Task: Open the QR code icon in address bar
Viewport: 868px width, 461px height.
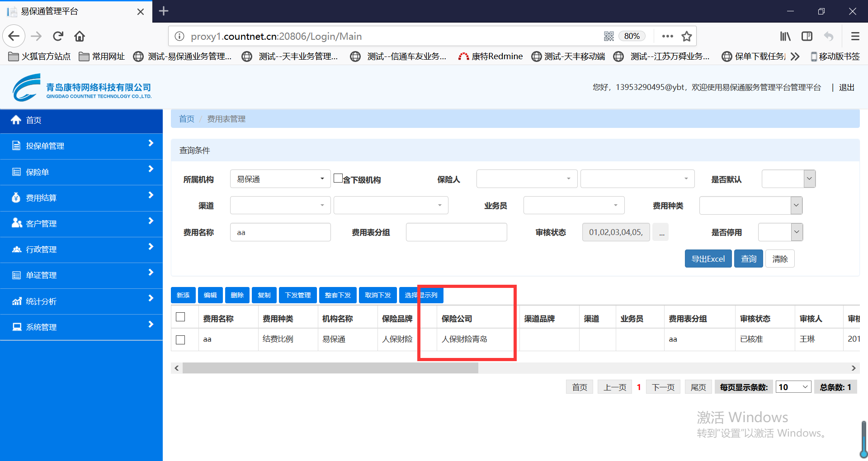Action: [x=609, y=36]
